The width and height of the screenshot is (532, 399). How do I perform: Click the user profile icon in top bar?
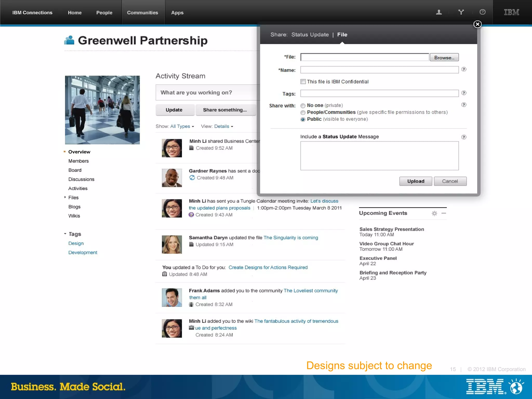(439, 12)
